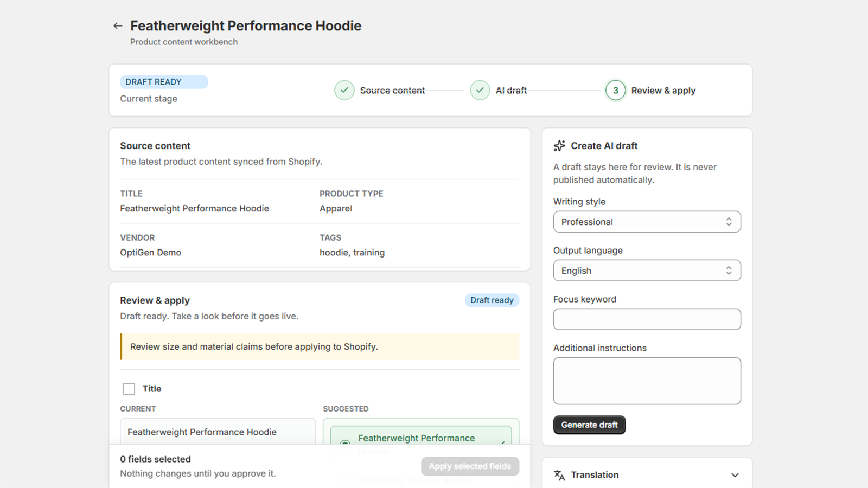Viewport: 868px width, 488px height.
Task: Click the sparkle icon next to Create AI draft
Action: pos(559,146)
